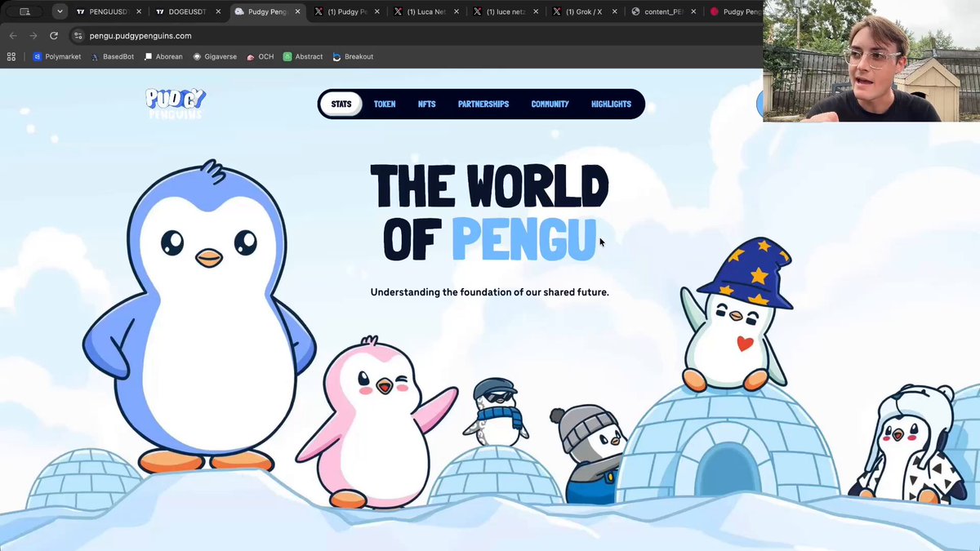The height and width of the screenshot is (551, 980).
Task: Select the COMMUNITY nav item
Action: (550, 104)
